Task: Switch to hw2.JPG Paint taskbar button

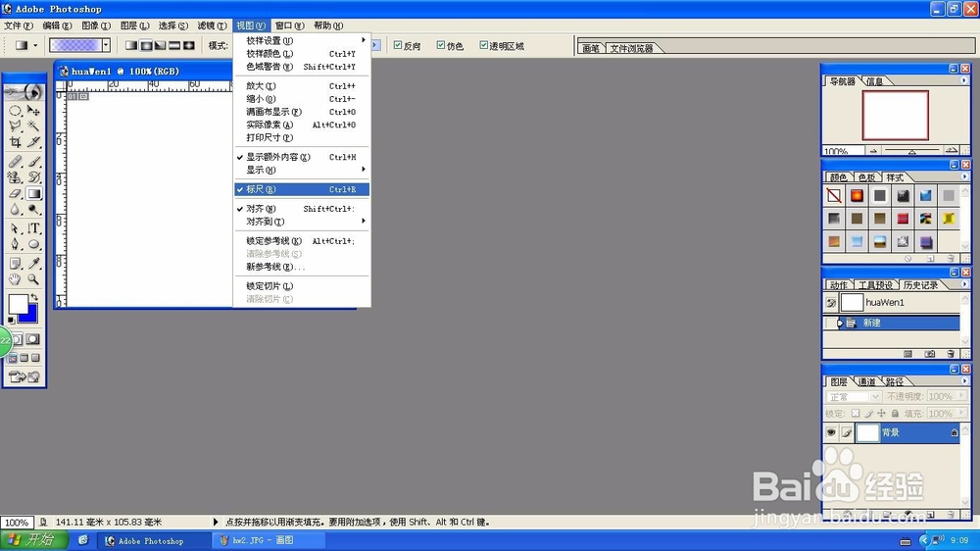Action: (269, 540)
